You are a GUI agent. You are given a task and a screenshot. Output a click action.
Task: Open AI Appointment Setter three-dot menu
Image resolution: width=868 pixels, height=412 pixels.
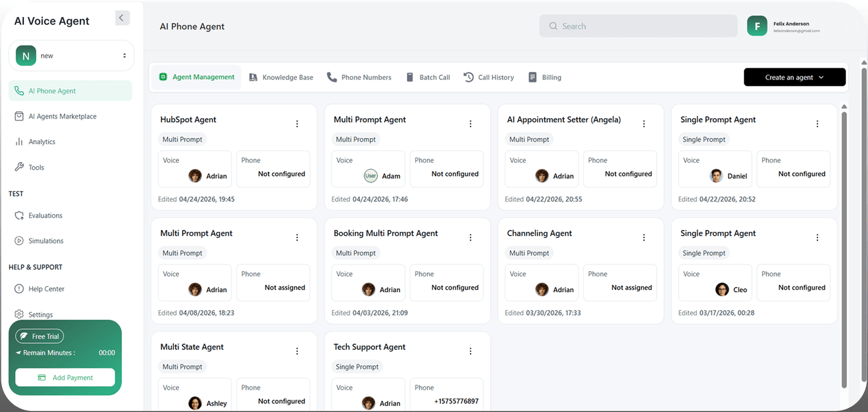644,124
